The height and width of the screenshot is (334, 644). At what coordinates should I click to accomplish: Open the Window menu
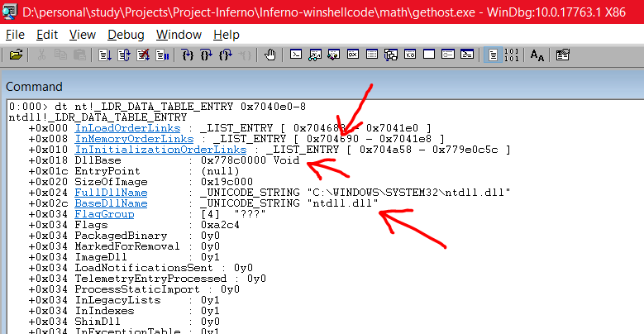coord(179,35)
